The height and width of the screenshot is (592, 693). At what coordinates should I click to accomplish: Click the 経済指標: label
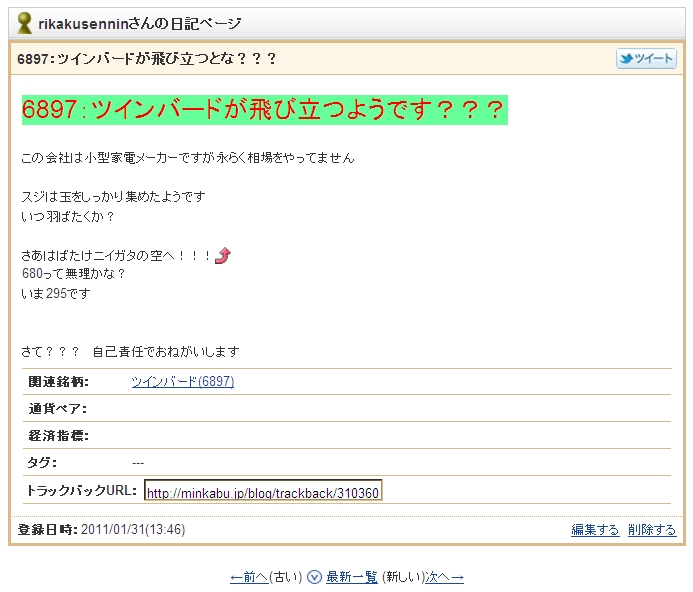pyautogui.click(x=58, y=435)
